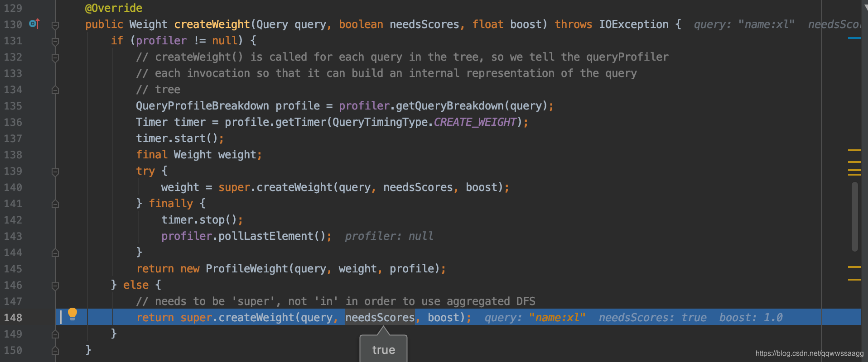Click the 'true' value tooltip popup

[384, 349]
